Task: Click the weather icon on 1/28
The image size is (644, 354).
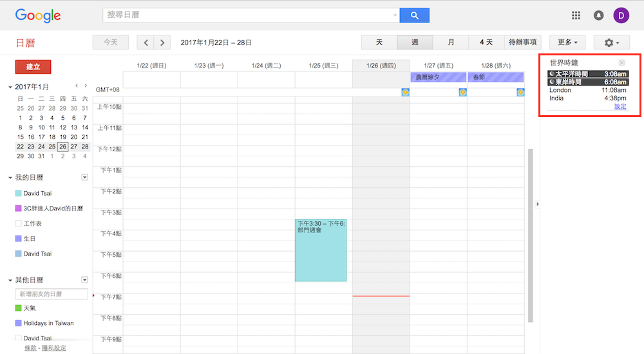Action: (x=520, y=93)
